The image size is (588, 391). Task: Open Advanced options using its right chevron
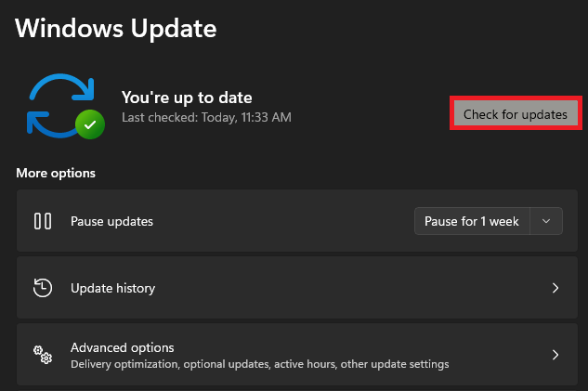[x=555, y=355]
